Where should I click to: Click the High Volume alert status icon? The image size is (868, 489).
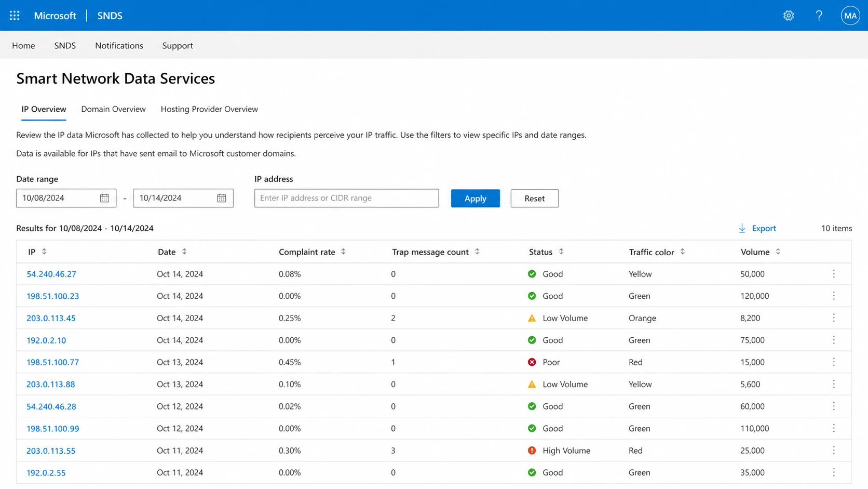[532, 451]
